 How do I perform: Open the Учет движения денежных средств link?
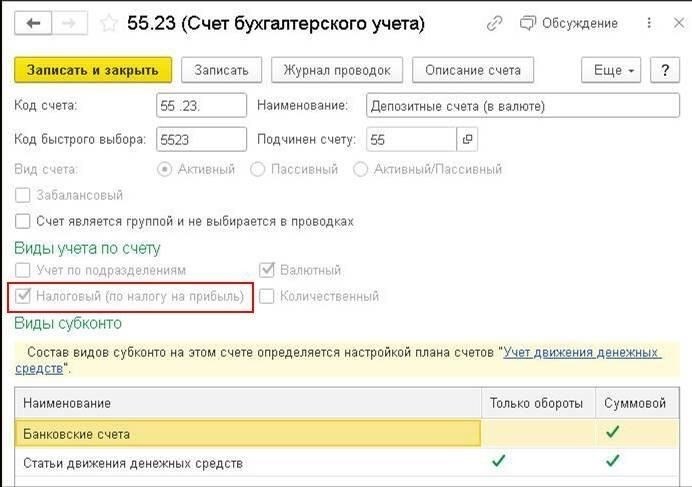tap(582, 353)
